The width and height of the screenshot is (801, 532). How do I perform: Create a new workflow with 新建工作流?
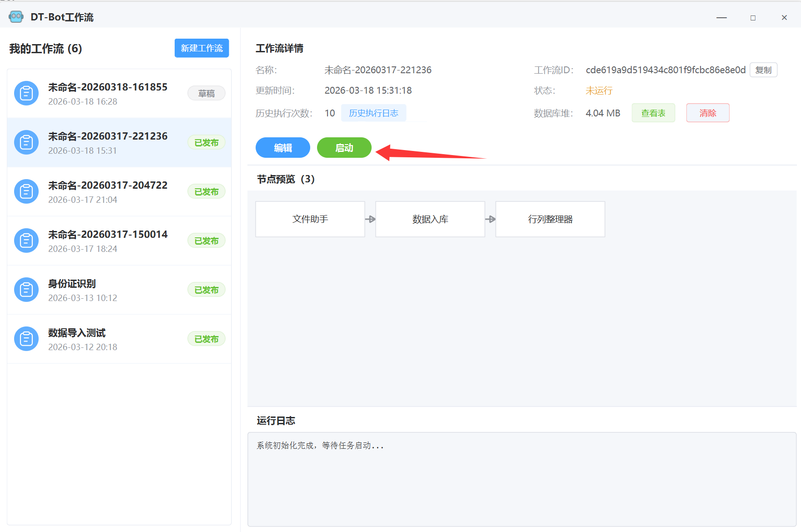tap(202, 48)
